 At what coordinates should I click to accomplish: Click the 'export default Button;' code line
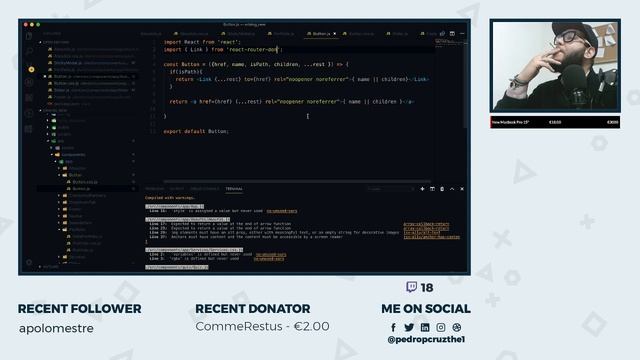pos(196,131)
